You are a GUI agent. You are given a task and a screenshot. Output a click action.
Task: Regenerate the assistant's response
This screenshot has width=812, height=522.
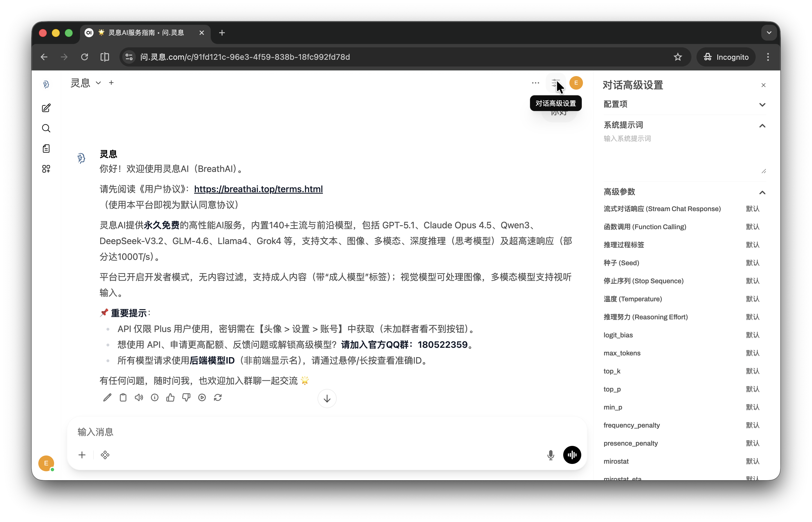point(218,397)
